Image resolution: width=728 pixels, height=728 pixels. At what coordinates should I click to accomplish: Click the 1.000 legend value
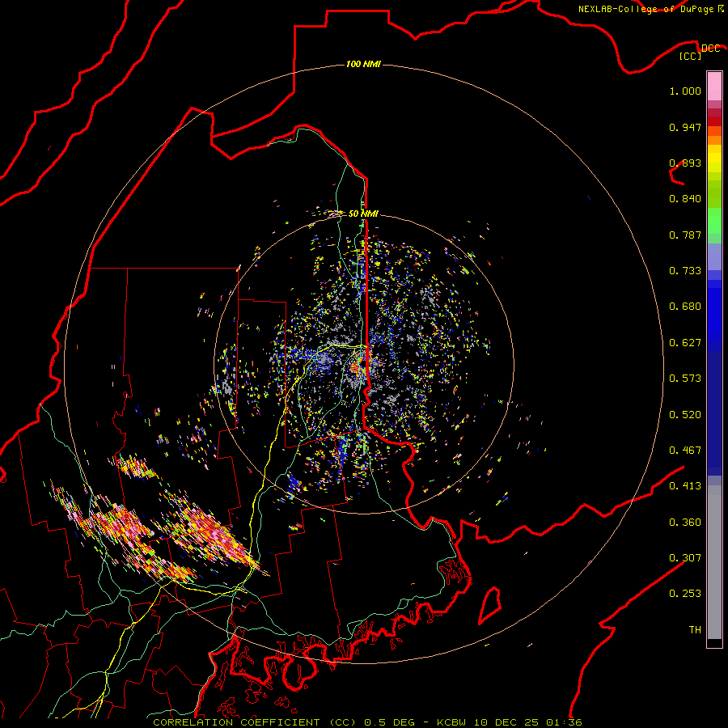point(685,91)
